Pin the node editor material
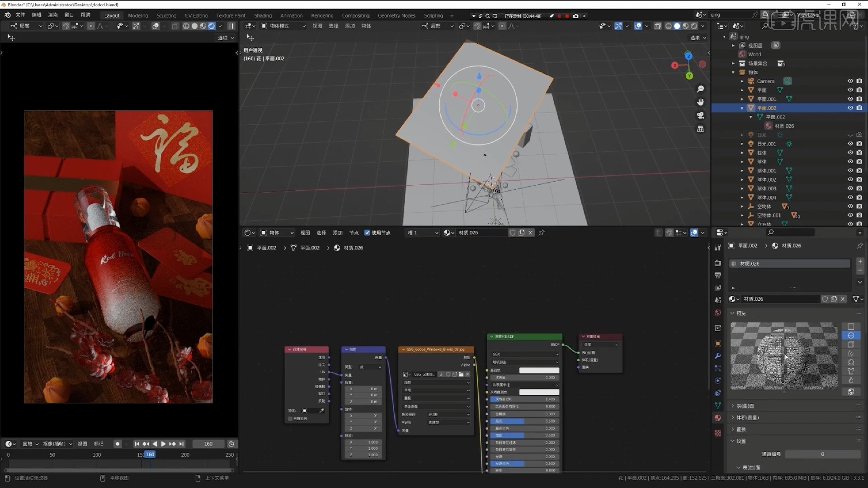The height and width of the screenshot is (488, 868). pos(542,233)
